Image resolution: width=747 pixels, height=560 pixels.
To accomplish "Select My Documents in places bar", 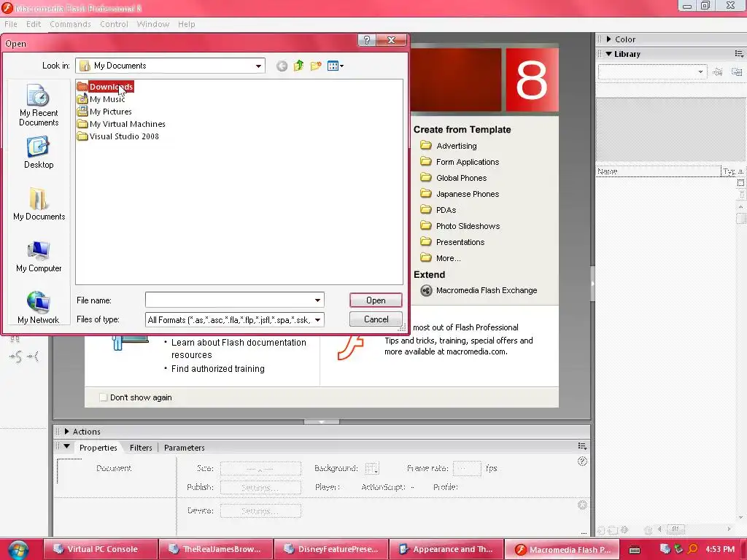I will tap(39, 204).
